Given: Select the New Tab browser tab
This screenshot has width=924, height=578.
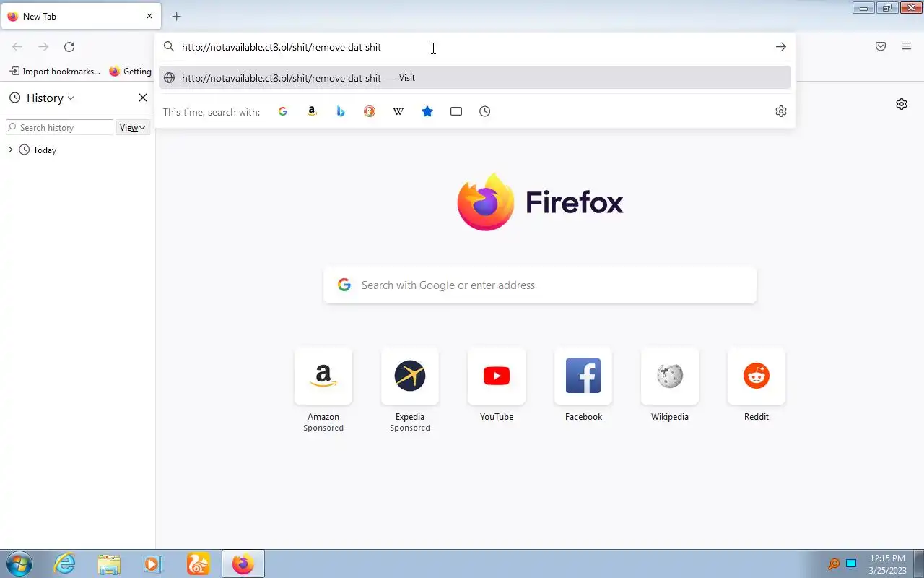Looking at the screenshot, I should 81,16.
